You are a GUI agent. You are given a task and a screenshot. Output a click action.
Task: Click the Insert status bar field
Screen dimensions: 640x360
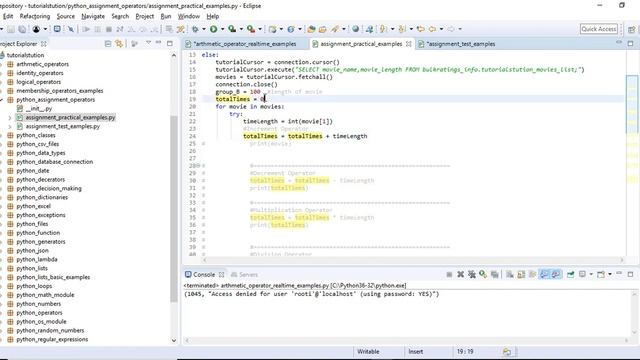[x=416, y=351]
